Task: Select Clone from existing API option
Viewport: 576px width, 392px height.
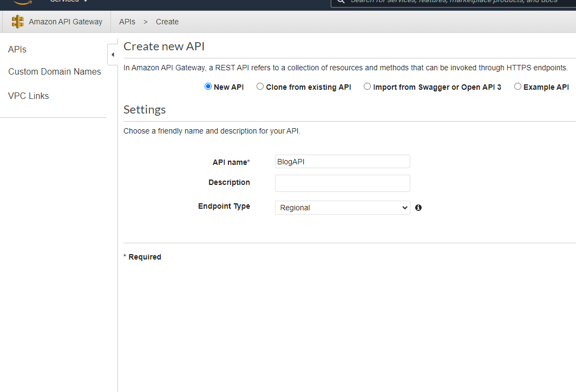Action: pyautogui.click(x=260, y=87)
